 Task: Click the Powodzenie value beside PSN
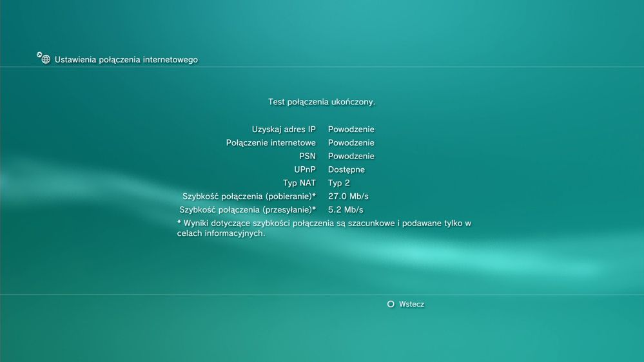(351, 157)
